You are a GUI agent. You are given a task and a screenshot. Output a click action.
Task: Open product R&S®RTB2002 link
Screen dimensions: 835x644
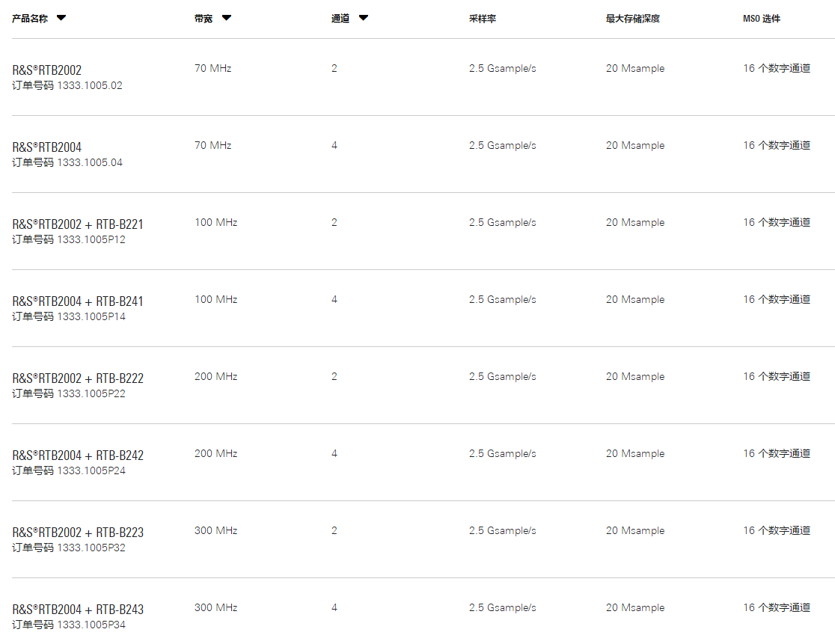point(47,70)
